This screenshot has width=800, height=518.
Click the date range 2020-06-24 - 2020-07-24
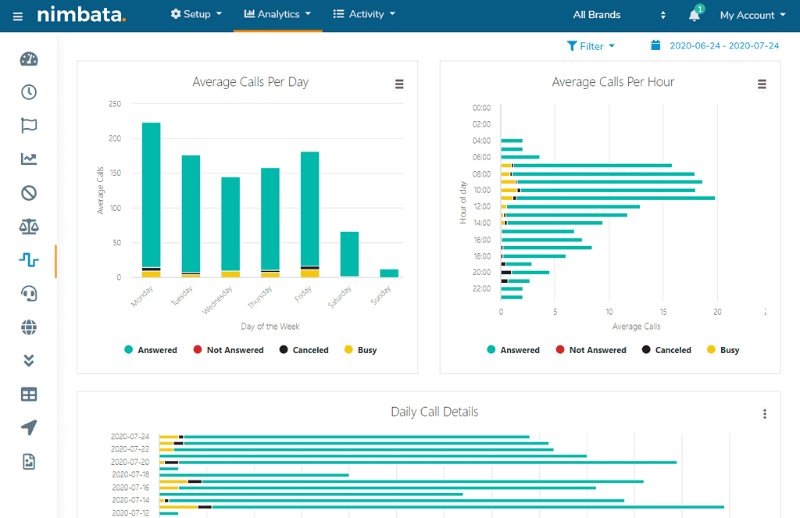[715, 46]
